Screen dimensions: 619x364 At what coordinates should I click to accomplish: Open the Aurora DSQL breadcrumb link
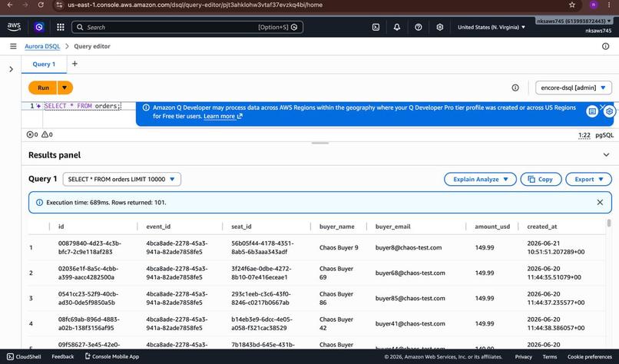42,46
